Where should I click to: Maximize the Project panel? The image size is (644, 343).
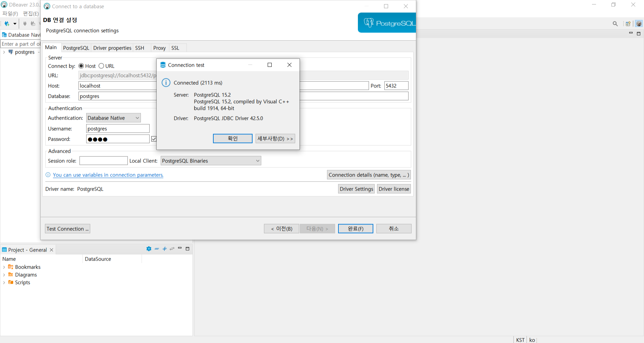187,249
